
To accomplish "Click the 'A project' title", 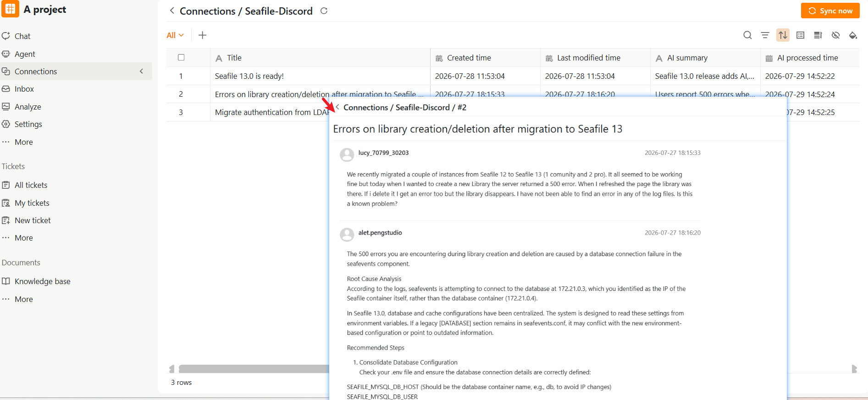I will pos(45,10).
